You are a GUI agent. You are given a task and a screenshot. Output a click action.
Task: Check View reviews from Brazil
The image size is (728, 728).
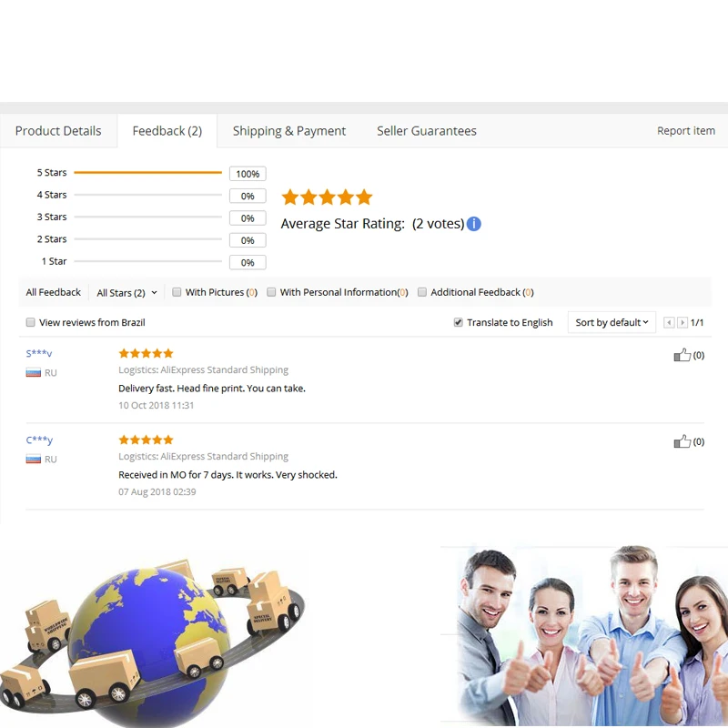coord(31,322)
